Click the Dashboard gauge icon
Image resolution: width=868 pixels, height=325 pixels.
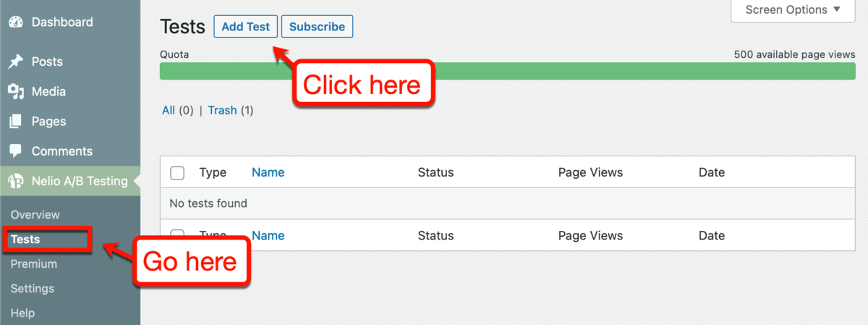(15, 22)
